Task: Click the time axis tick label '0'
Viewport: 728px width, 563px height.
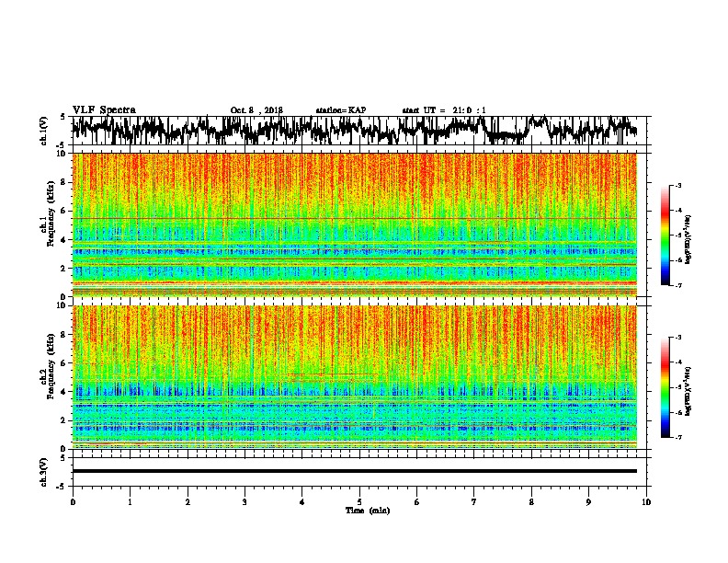Action: coord(73,502)
